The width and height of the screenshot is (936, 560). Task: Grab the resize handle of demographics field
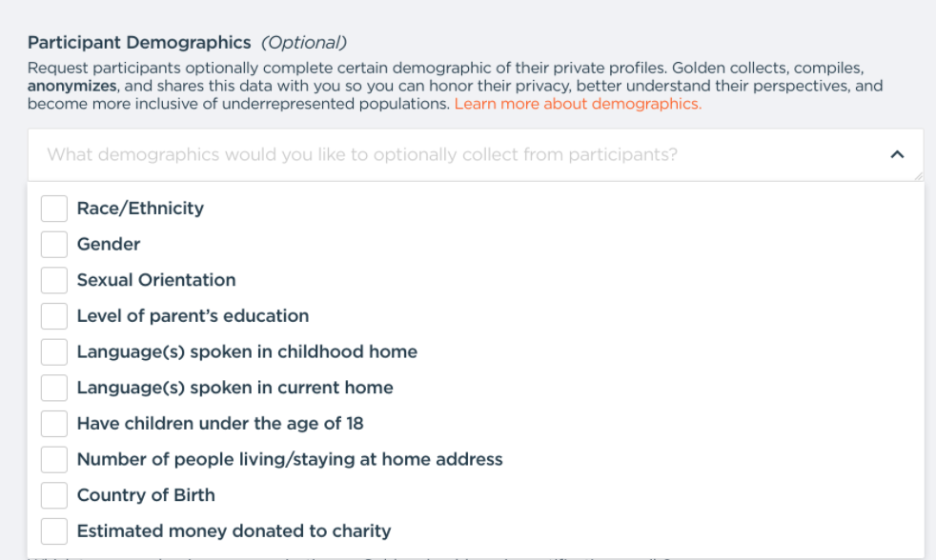pyautogui.click(x=919, y=176)
